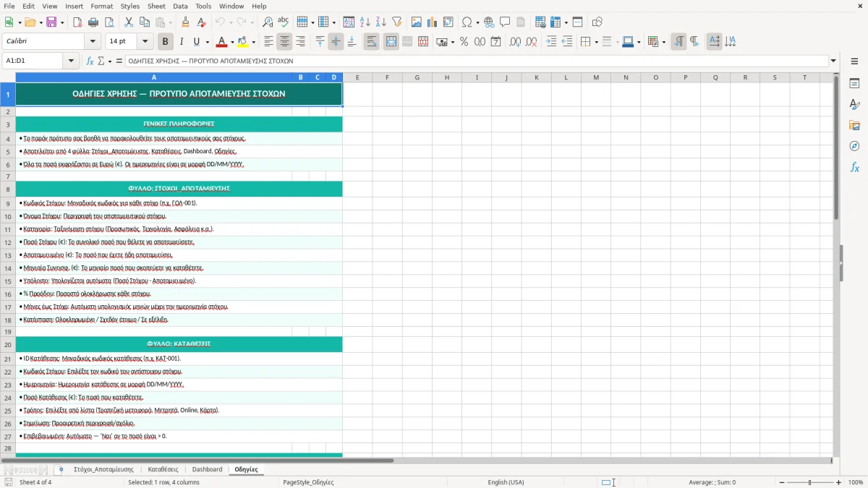This screenshot has width=868, height=488.
Task: Open the sidebar Navigator icon
Action: click(854, 146)
